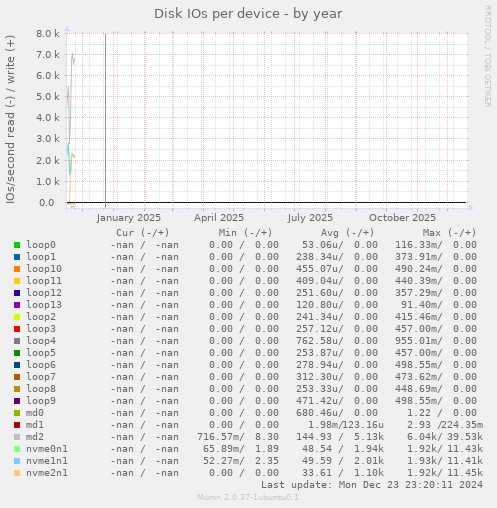Screen dimensions: 497x508
Task: Click the 'October 2025' x-axis label
Action: pyautogui.click(x=402, y=218)
